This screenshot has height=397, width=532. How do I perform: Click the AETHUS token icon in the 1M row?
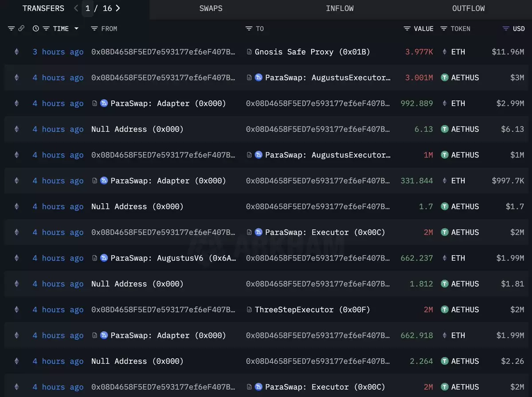445,155
